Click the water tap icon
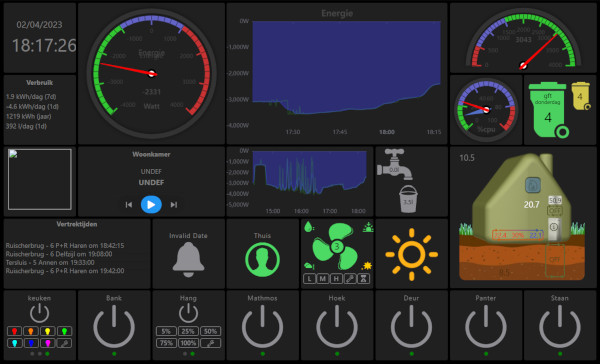Viewport: 600px width, 364px height. [x=395, y=165]
